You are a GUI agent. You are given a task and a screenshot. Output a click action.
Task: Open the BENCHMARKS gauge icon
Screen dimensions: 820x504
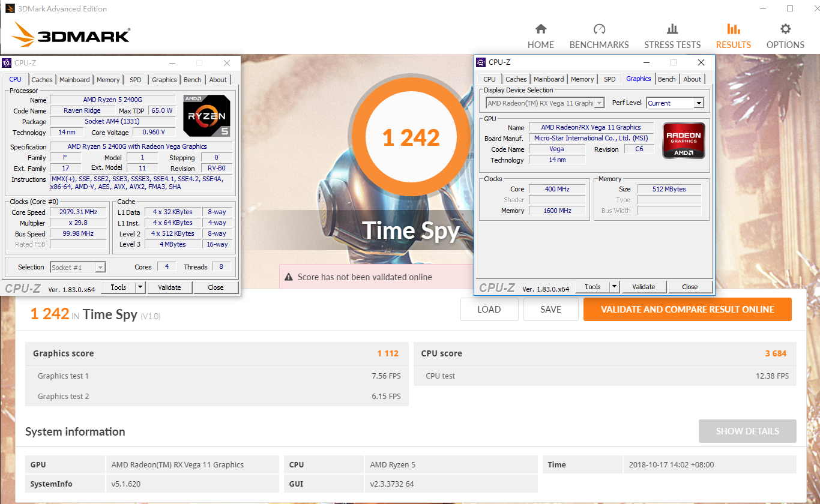599,29
